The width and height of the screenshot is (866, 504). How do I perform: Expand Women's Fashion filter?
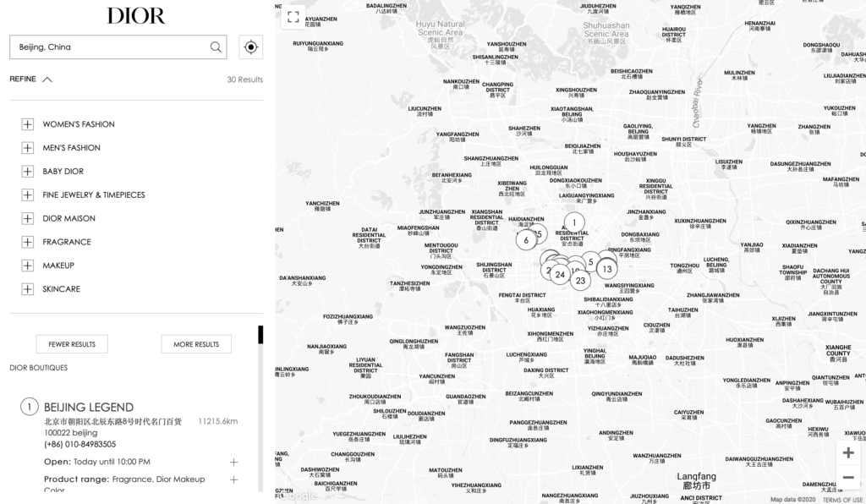click(28, 124)
